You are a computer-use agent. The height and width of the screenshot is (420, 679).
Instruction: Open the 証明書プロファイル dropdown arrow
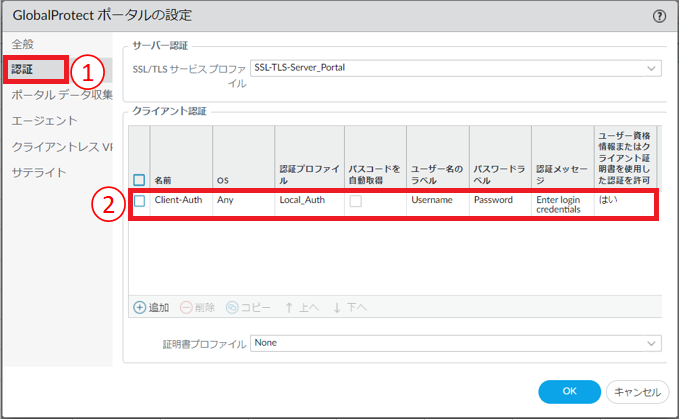[652, 343]
